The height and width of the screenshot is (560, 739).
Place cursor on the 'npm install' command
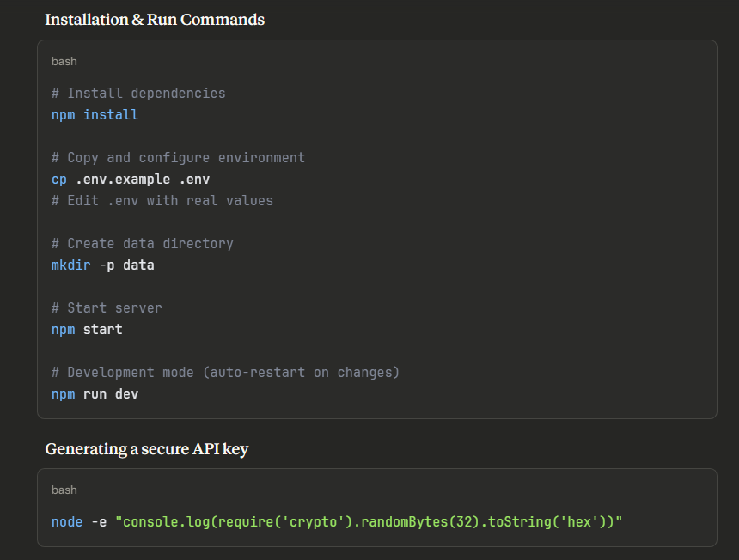point(95,114)
